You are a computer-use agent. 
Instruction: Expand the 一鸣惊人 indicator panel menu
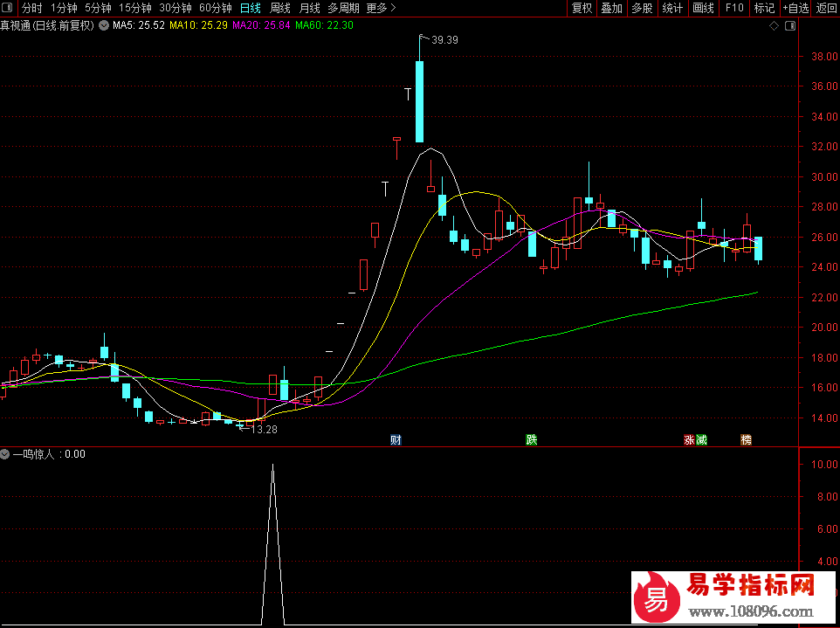(6, 454)
